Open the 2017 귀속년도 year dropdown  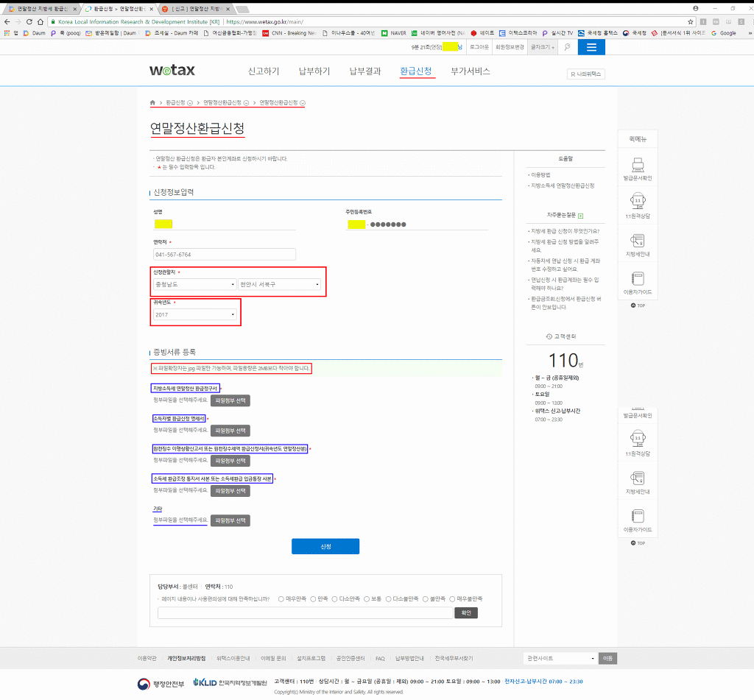(x=194, y=314)
